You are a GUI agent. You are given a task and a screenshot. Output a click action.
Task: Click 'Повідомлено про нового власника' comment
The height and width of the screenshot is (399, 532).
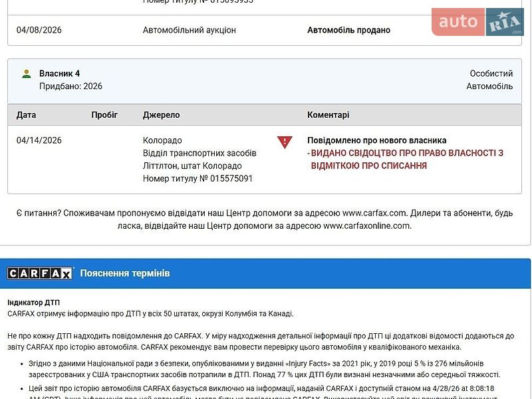(x=376, y=140)
